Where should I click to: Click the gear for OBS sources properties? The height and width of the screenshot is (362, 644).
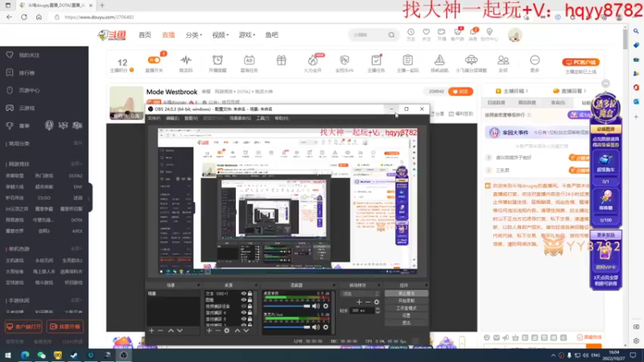(x=227, y=331)
